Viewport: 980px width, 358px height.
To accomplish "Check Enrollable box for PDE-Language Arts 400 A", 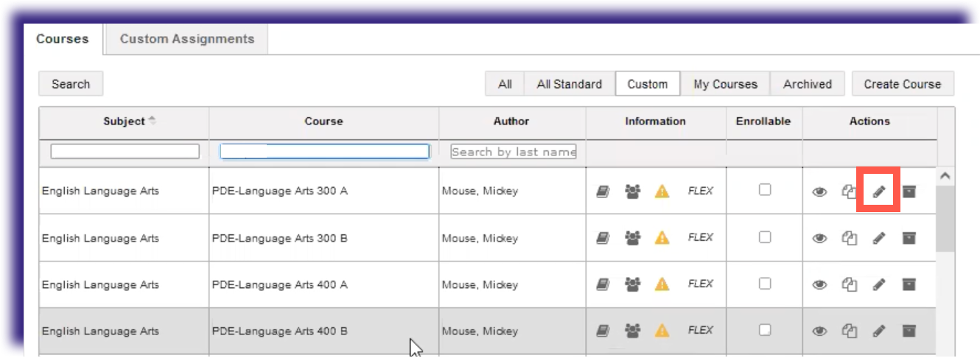I will pos(765,283).
